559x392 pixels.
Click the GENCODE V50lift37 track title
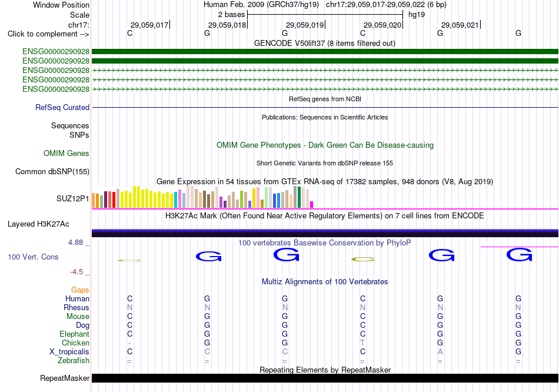pos(324,43)
